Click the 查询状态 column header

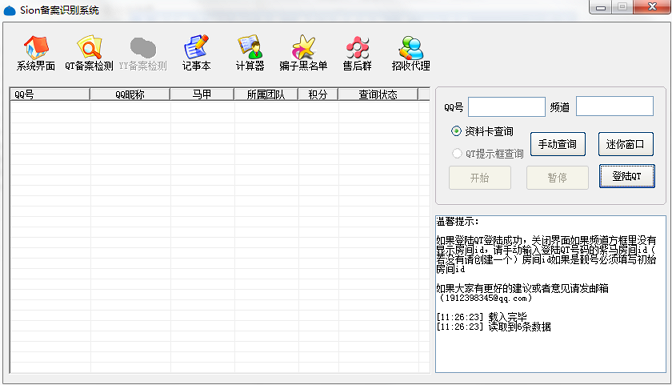coord(378,94)
